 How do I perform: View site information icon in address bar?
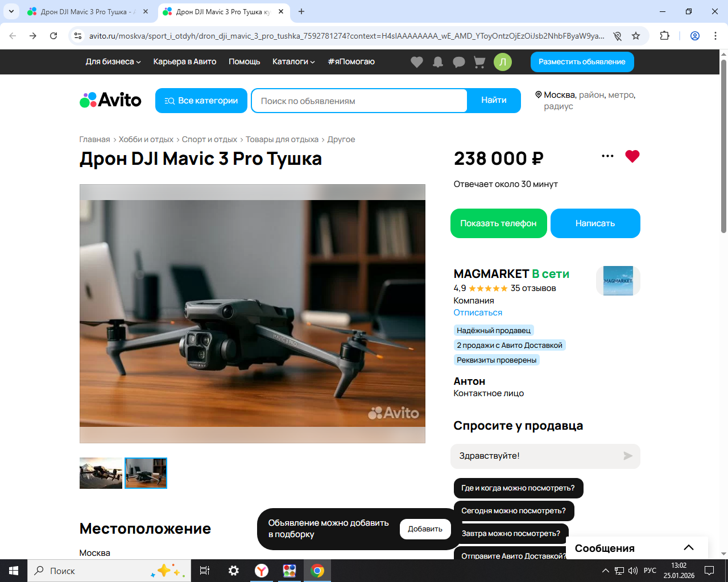point(78,36)
